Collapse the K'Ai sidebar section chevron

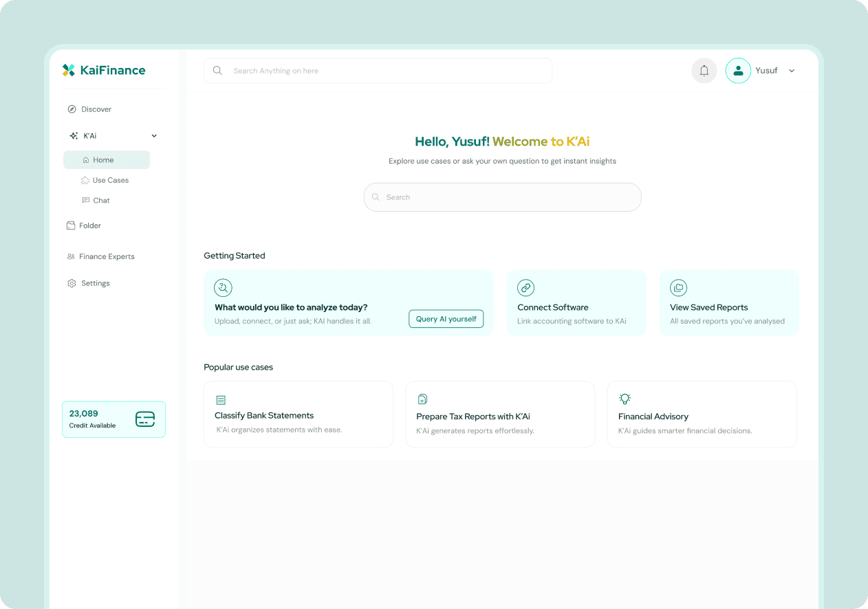click(x=154, y=135)
